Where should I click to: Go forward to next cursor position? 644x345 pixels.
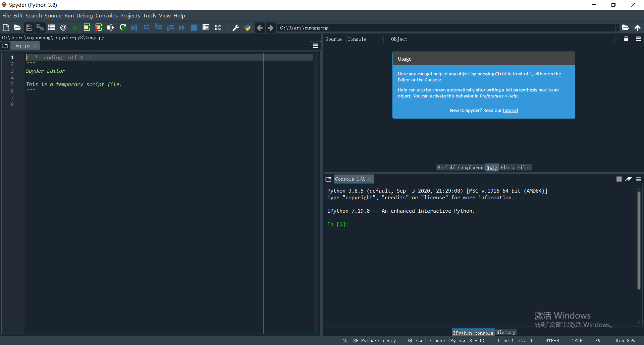[x=271, y=27]
